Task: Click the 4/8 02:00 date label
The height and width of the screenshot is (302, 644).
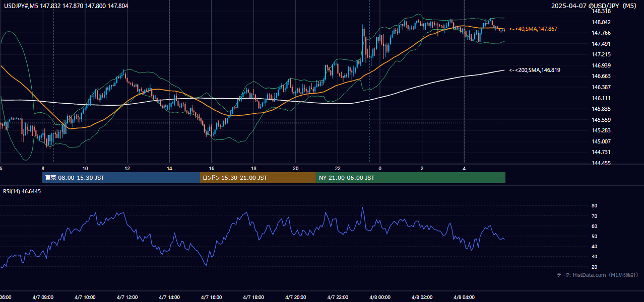Action: point(422,297)
